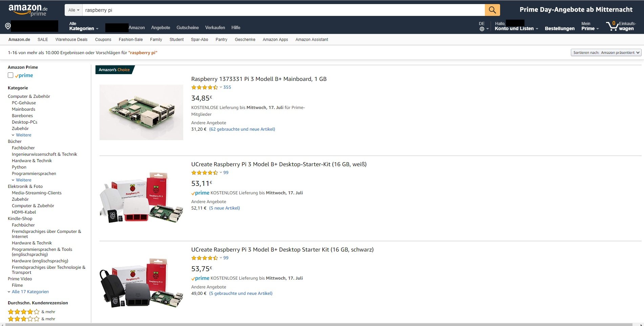Click the delivery location pin icon
The width and height of the screenshot is (644, 326).
tap(8, 26)
